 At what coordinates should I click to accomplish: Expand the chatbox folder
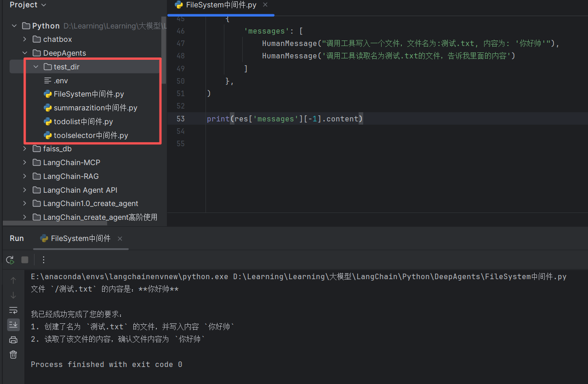coord(26,40)
